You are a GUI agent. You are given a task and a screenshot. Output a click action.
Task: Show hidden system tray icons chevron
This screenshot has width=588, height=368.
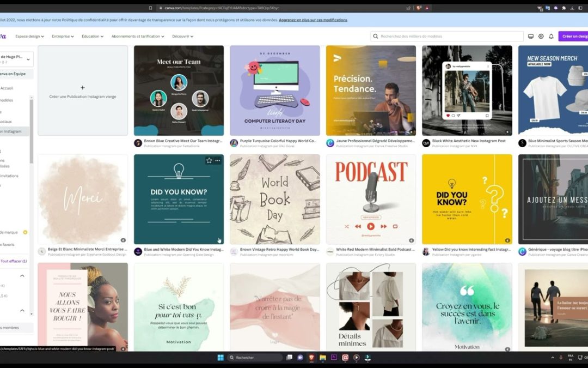(552, 358)
